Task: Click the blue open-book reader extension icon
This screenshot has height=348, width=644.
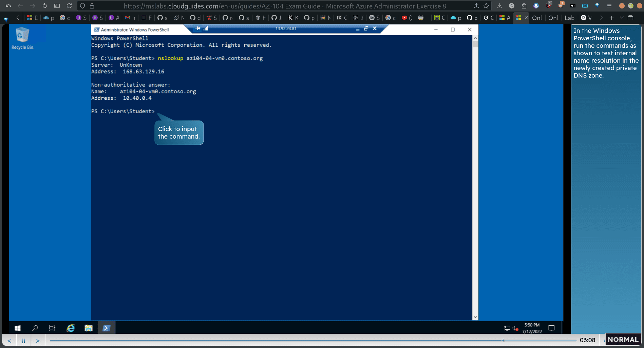Action: click(x=585, y=6)
